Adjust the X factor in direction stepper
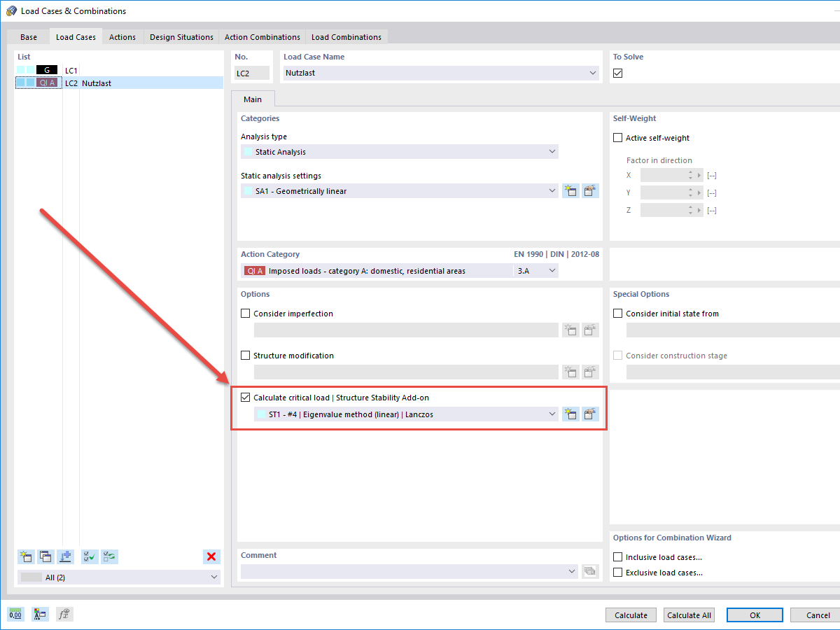Viewport: 840px width, 630px height. click(692, 175)
